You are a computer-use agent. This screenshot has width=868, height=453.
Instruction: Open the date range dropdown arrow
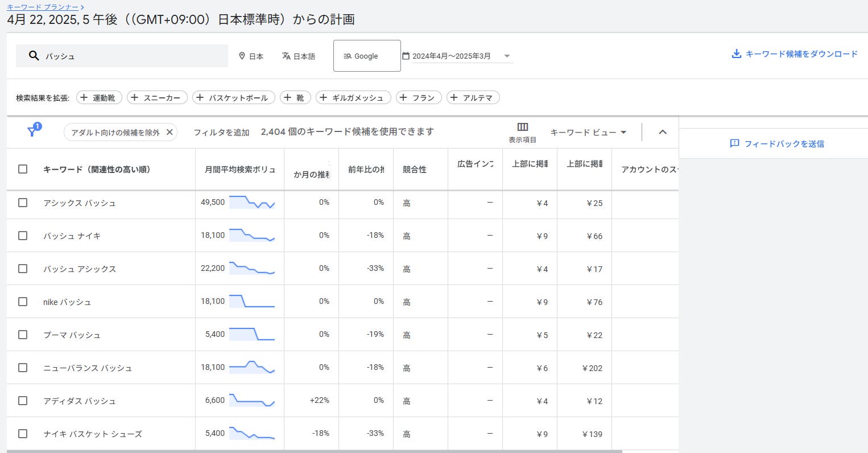(507, 56)
